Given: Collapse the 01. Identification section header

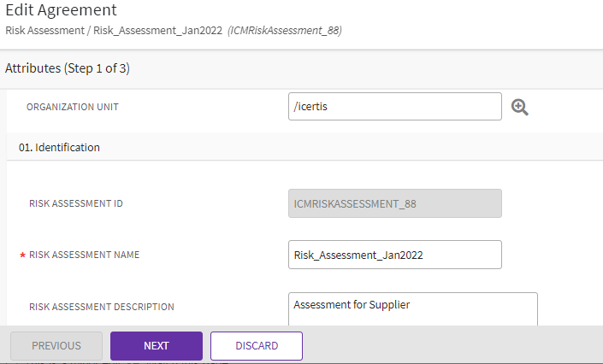Looking at the screenshot, I should coord(60,147).
